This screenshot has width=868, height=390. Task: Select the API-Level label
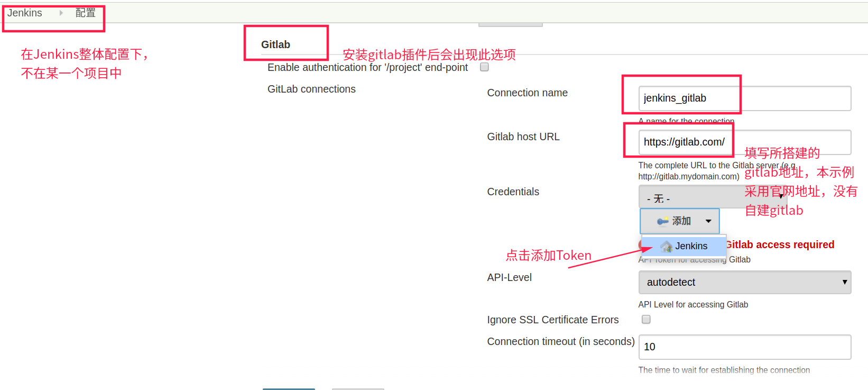[x=509, y=277]
